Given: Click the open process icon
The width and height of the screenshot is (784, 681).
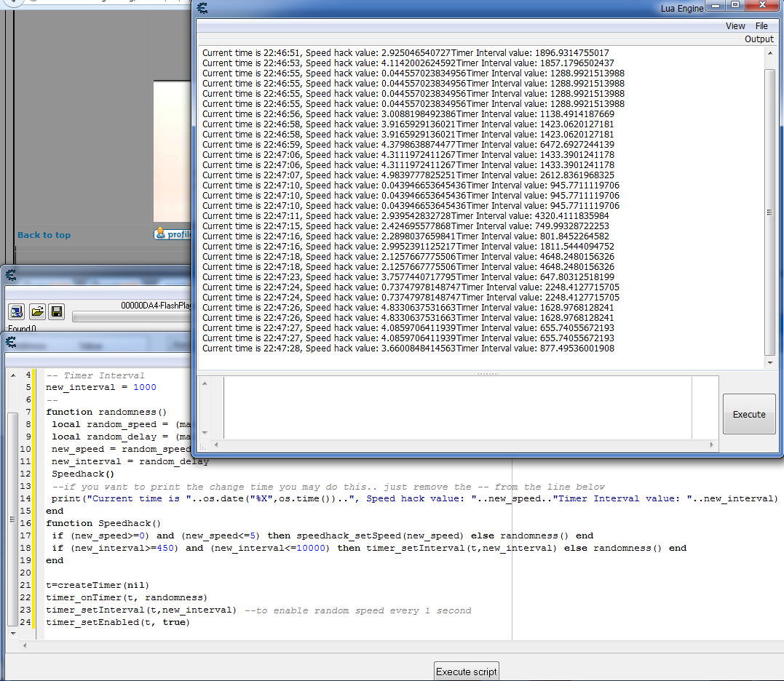Looking at the screenshot, I should pos(16,312).
